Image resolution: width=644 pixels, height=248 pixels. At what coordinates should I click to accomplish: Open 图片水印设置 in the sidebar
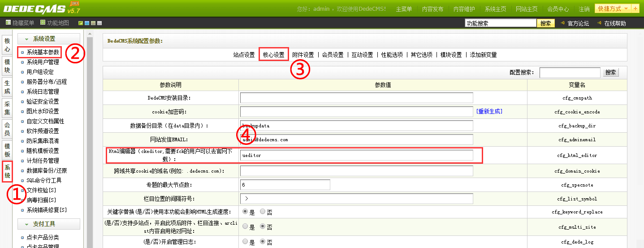[43, 111]
